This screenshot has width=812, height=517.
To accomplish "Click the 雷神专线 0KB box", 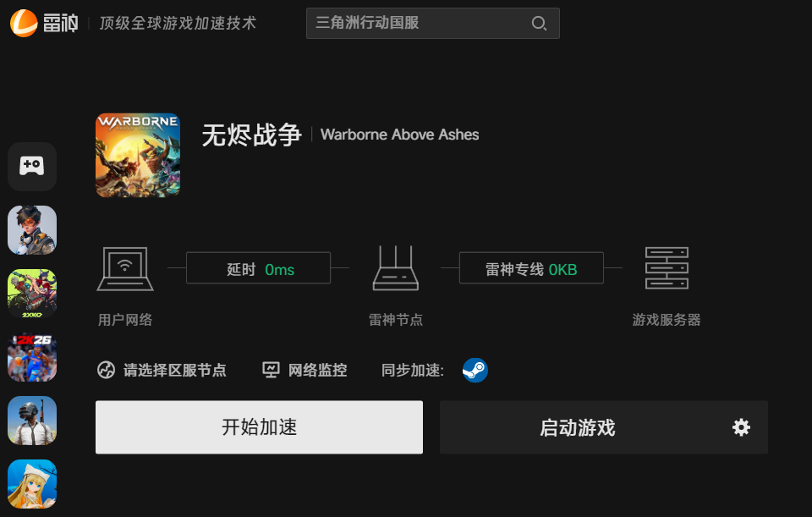I will click(x=531, y=268).
